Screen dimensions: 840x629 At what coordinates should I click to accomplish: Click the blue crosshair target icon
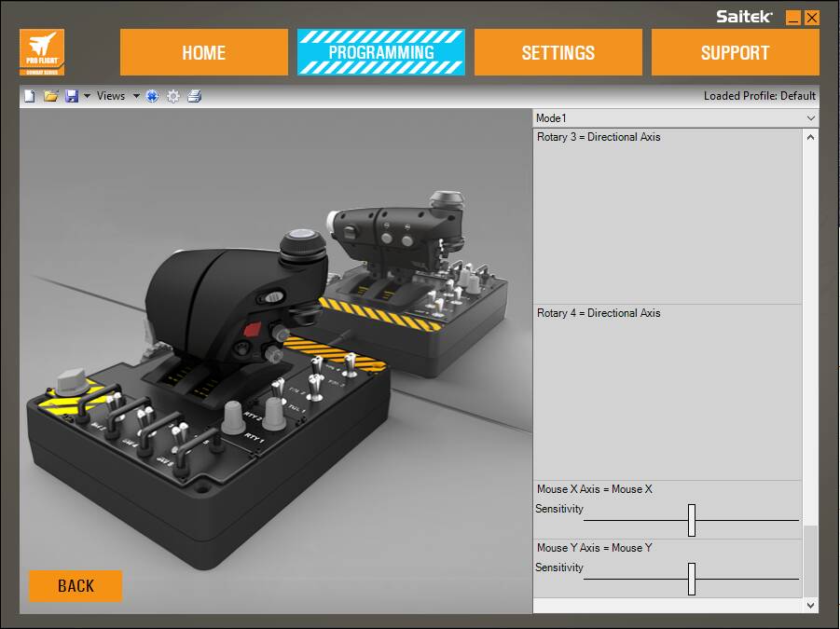[153, 96]
